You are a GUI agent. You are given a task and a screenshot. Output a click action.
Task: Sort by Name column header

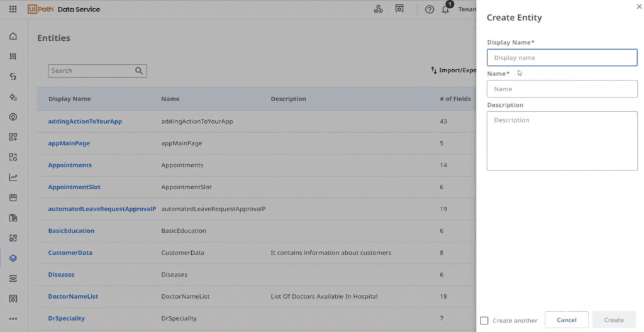(170, 99)
